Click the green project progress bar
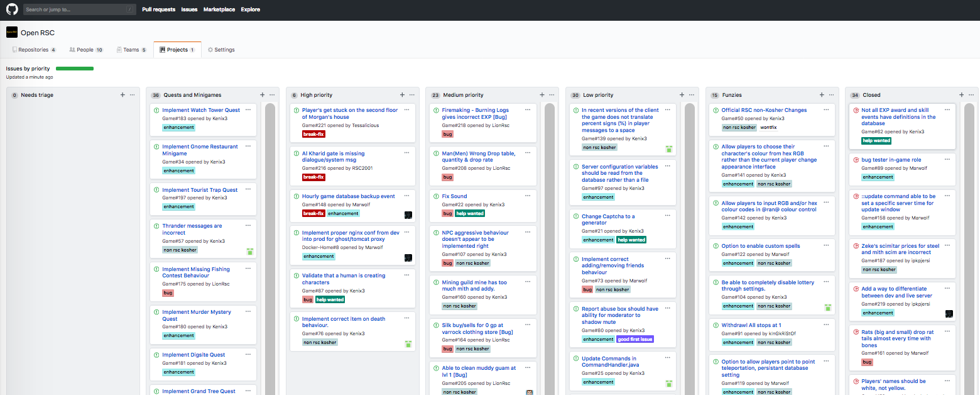This screenshot has height=395, width=980. tap(75, 69)
